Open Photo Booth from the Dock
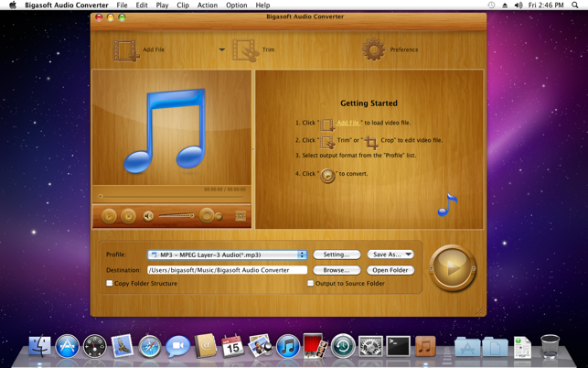Image resolution: width=588 pixels, height=368 pixels. [x=315, y=345]
